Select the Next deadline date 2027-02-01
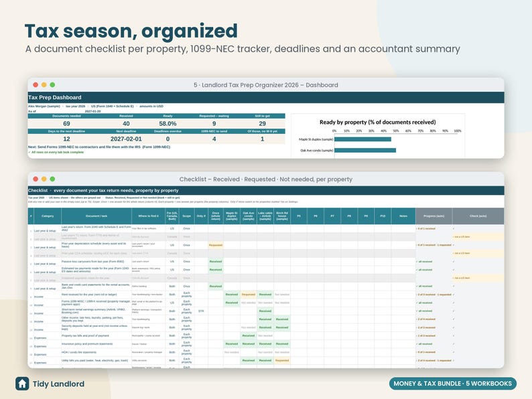Screen dimensions: 532x399 (126, 139)
